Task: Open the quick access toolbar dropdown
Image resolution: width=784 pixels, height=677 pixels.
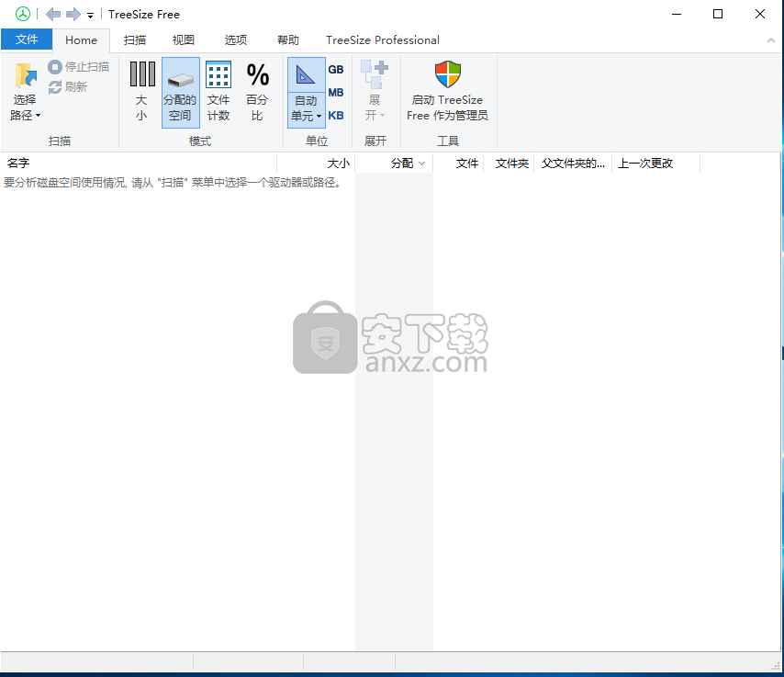Action: 91,16
